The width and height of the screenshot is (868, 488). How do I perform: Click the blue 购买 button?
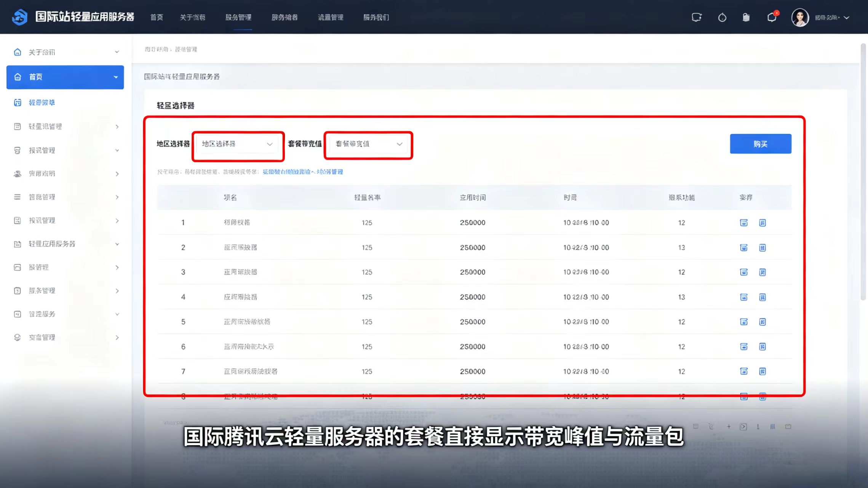point(761,144)
